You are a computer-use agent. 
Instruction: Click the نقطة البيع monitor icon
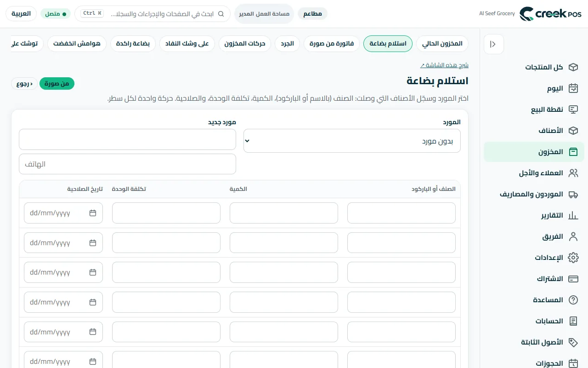coord(573,109)
